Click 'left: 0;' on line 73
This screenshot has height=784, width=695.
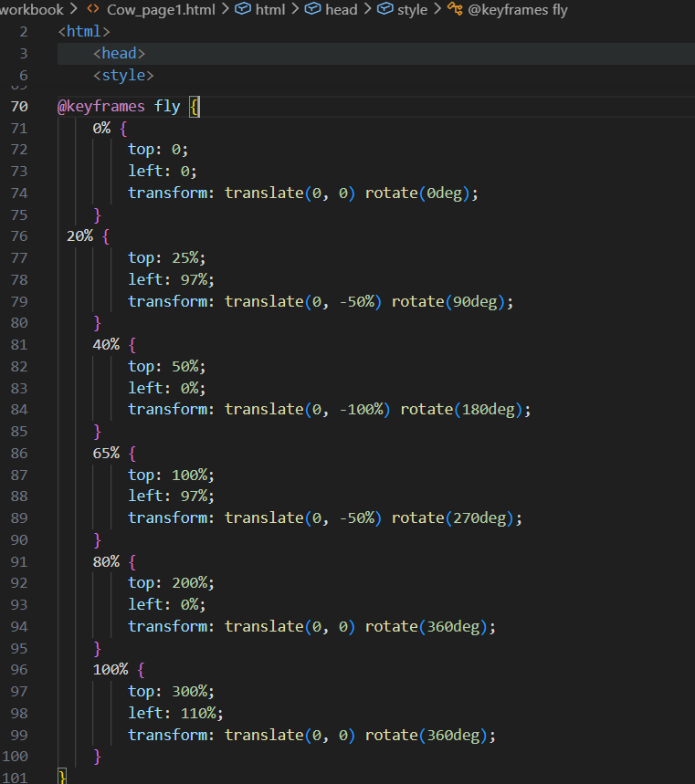pyautogui.click(x=163, y=171)
